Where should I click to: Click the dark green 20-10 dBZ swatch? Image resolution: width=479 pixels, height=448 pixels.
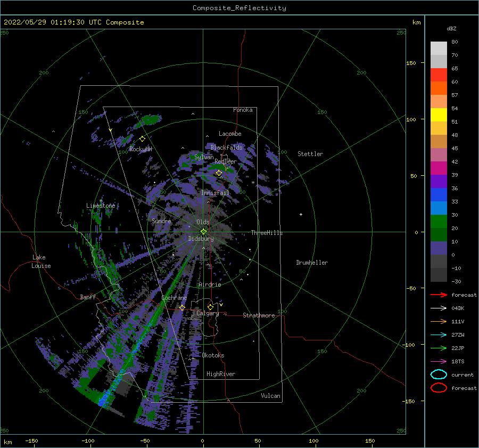(439, 235)
